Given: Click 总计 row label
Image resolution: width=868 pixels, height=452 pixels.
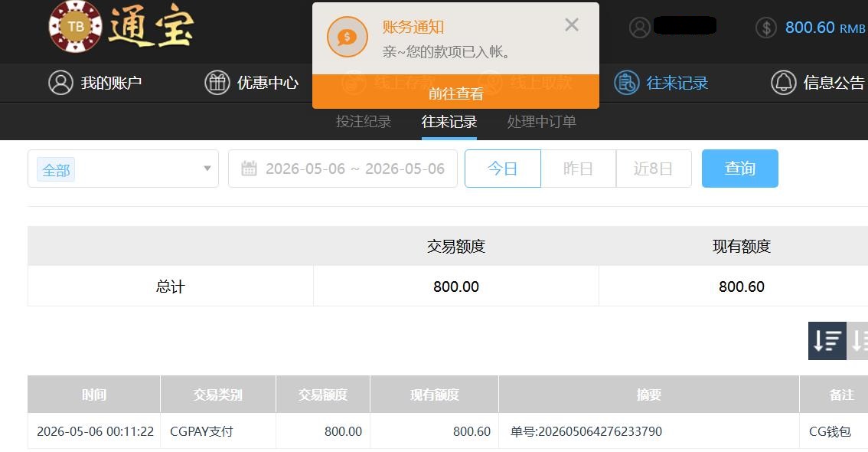Looking at the screenshot, I should pyautogui.click(x=171, y=287).
